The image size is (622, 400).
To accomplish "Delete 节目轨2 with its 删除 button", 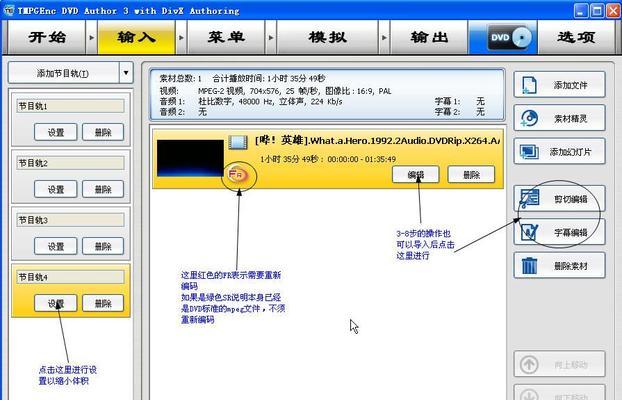I will click(x=103, y=189).
